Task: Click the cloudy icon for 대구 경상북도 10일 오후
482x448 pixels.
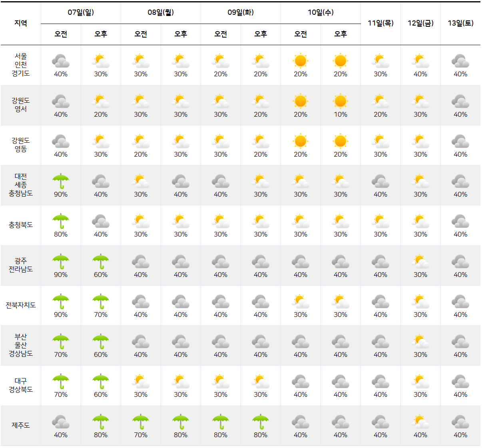Action: (341, 381)
